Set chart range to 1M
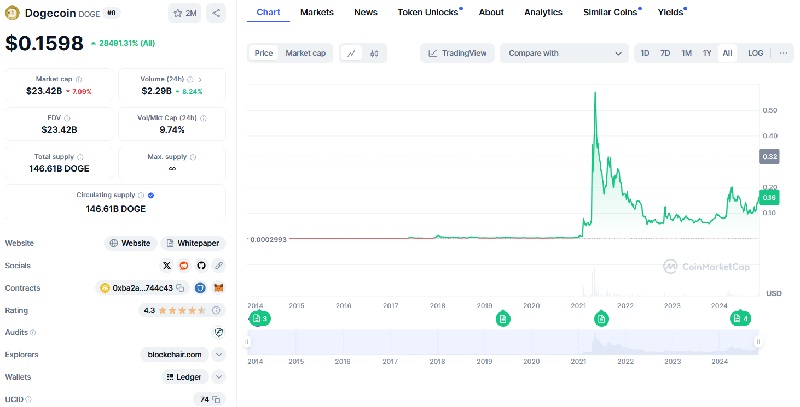800x407 pixels. pyautogui.click(x=687, y=53)
